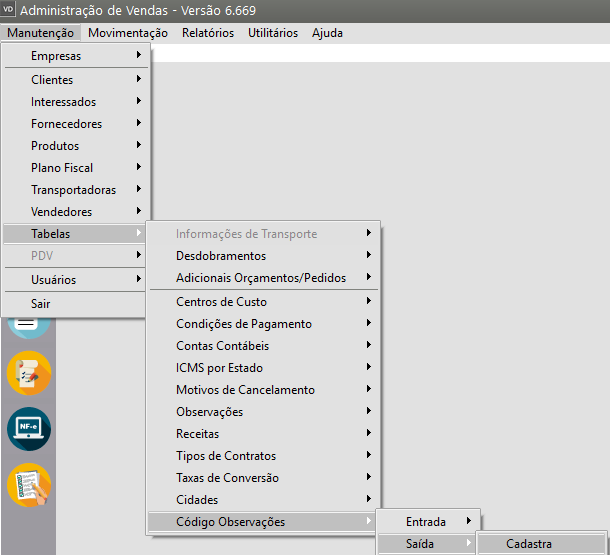Click the partially hidden blue sidebar icon
This screenshot has height=555, width=610.
tap(28, 327)
